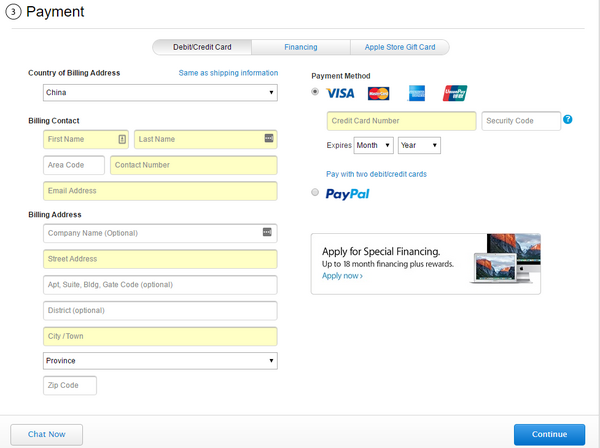Click Pay with two debit/credit cards link

click(x=376, y=174)
